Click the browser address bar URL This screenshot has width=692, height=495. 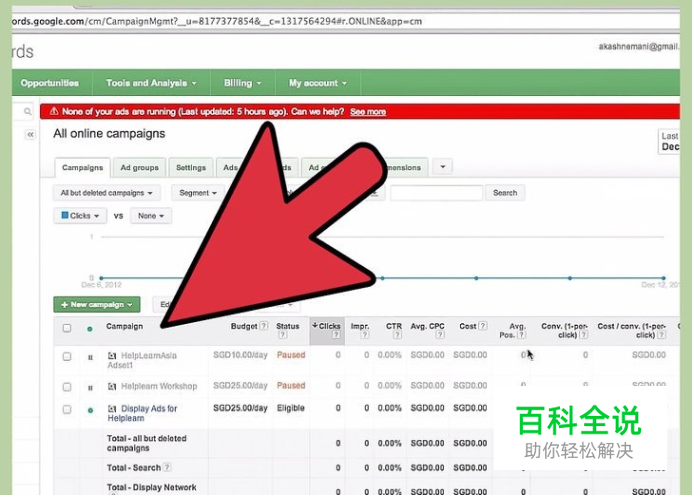coord(216,21)
